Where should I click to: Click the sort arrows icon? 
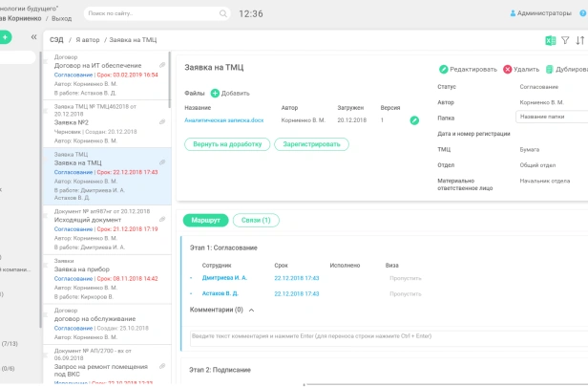click(x=579, y=41)
